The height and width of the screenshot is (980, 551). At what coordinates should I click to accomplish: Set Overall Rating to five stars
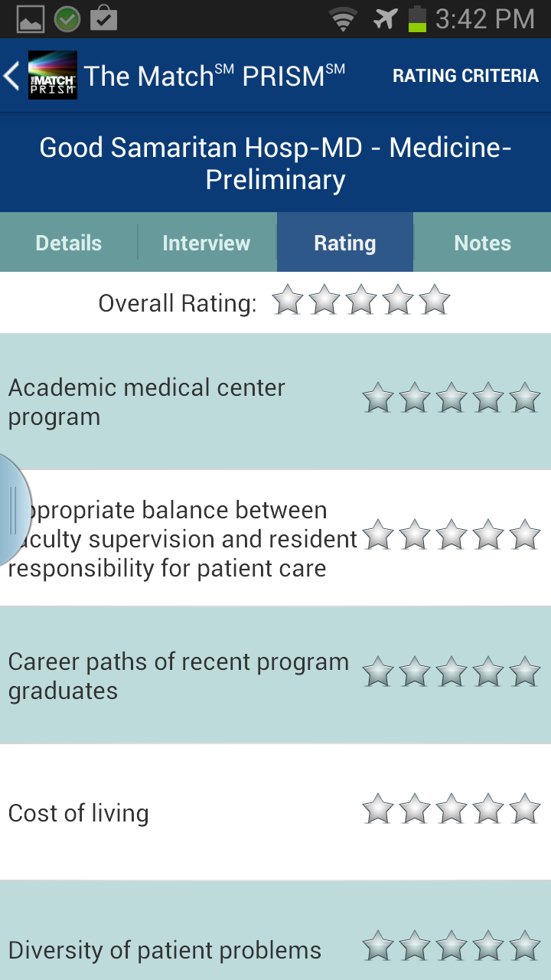[x=435, y=300]
